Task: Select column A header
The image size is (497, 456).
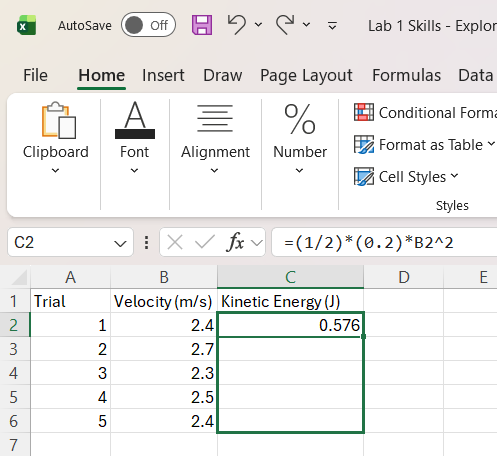Action: pos(70,277)
